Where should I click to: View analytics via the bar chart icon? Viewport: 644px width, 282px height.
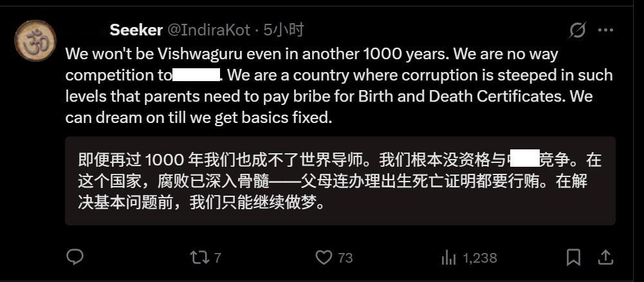click(x=448, y=258)
